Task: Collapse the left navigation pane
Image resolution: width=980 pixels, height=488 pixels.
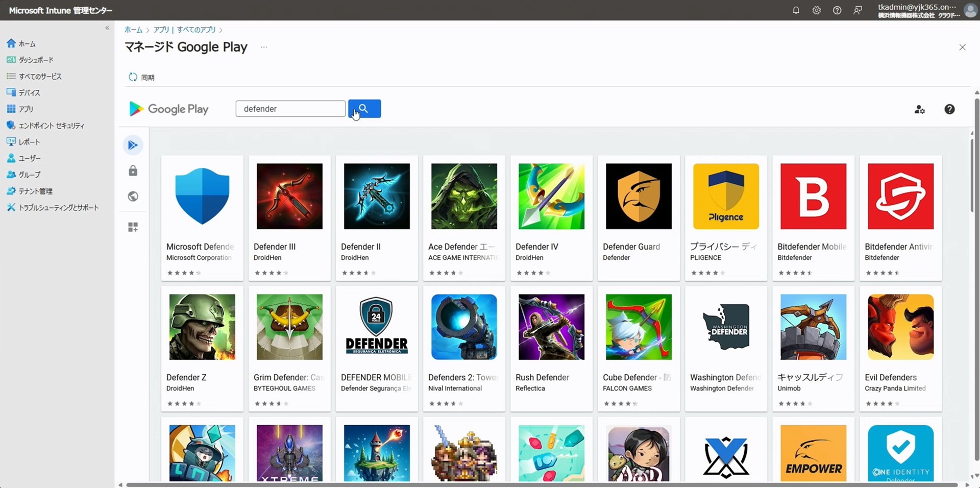Action: tap(107, 28)
